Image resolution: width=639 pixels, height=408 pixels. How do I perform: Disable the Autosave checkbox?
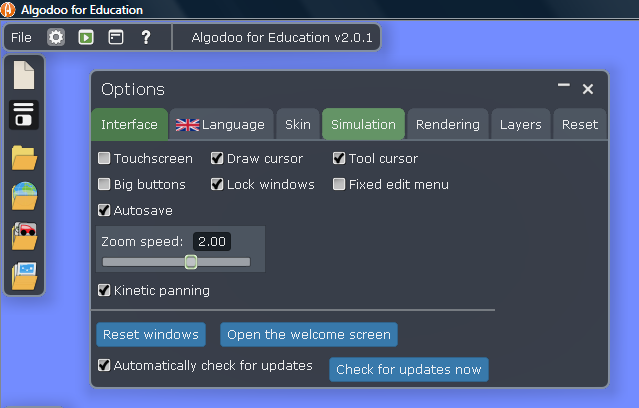[x=104, y=210]
